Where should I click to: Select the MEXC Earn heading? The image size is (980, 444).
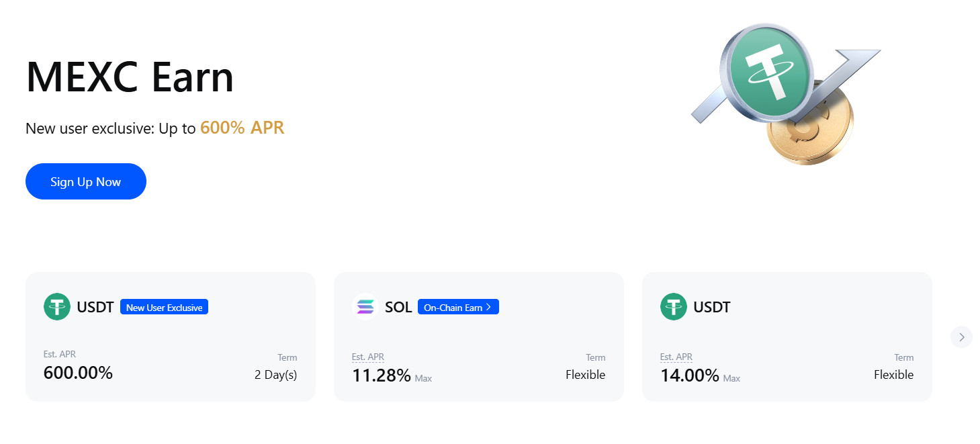click(x=130, y=77)
